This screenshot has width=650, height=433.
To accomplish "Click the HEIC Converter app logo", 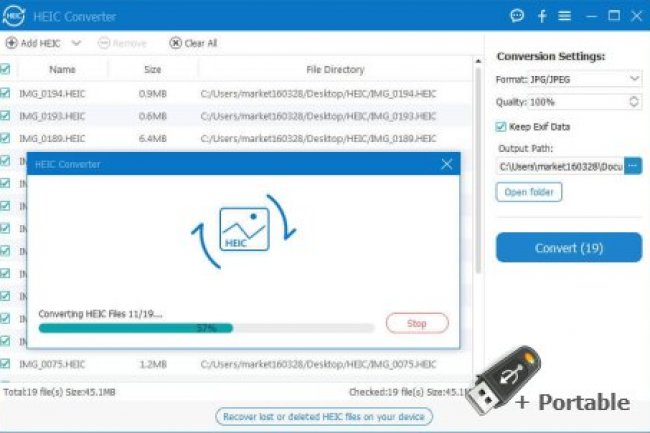I will click(x=15, y=16).
